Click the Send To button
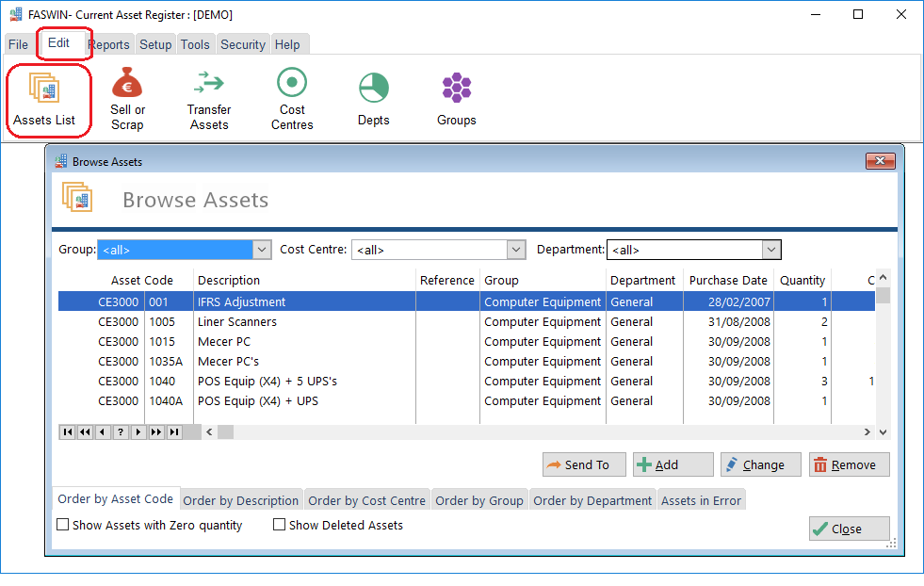This screenshot has height=586, width=924. coord(584,465)
